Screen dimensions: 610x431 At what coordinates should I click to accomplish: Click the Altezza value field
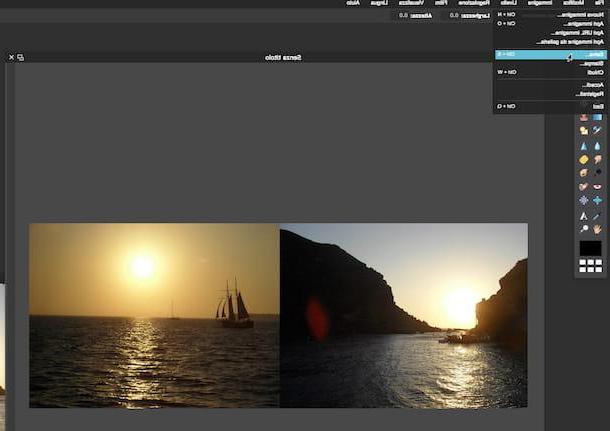[x=403, y=16]
